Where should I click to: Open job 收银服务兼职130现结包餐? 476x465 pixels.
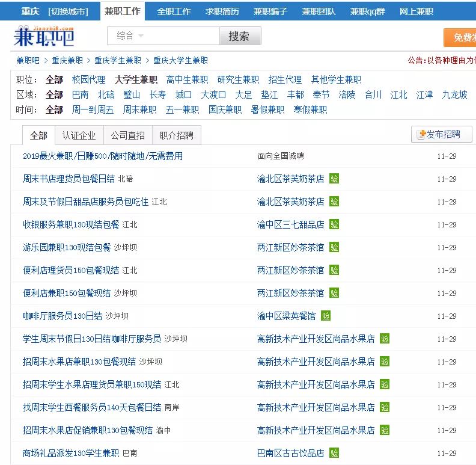point(71,224)
